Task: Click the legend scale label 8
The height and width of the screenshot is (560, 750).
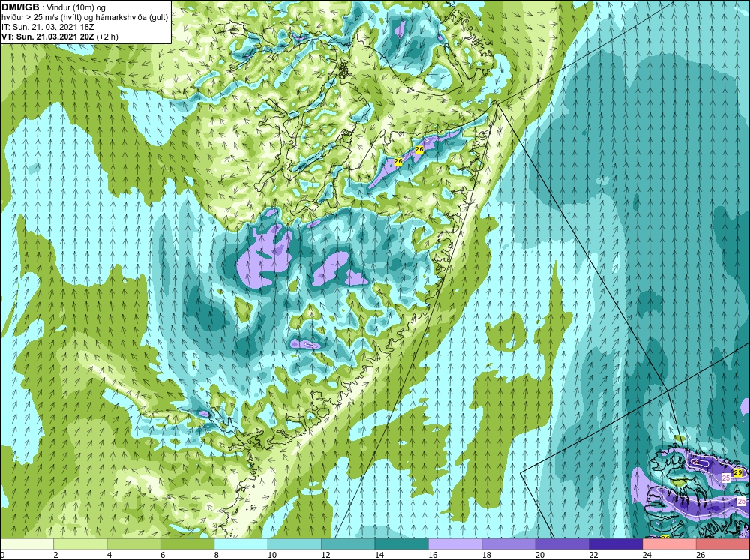Action: pyautogui.click(x=216, y=555)
